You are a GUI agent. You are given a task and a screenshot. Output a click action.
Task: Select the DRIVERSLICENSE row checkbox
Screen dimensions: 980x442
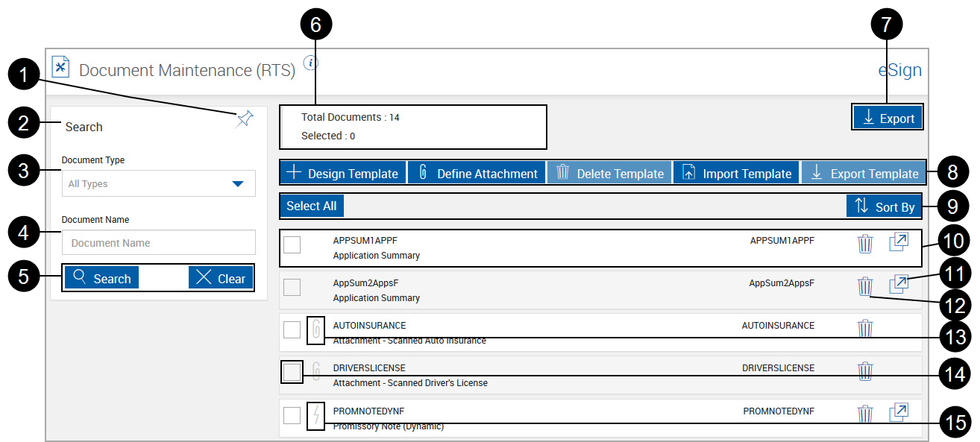(x=292, y=372)
